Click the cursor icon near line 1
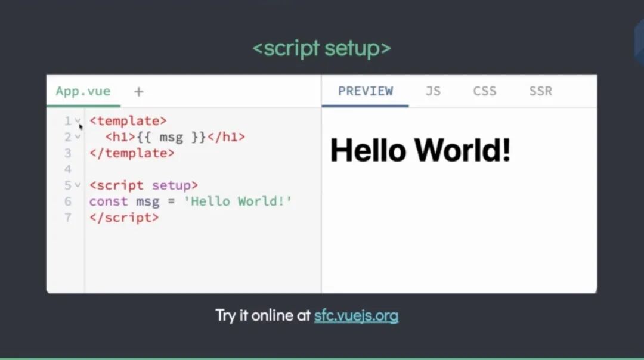 coord(80,126)
